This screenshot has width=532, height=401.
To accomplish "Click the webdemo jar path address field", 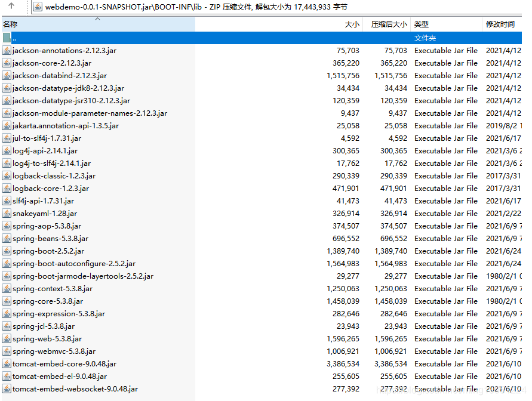I will point(239,7).
